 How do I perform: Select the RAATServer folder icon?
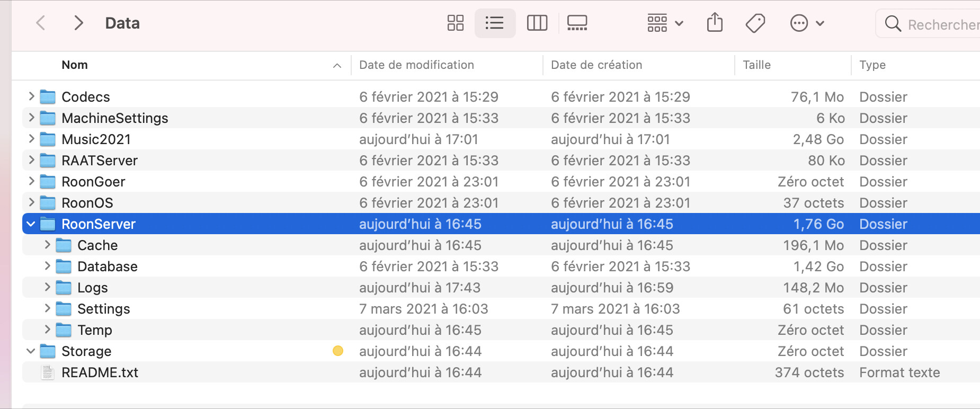(48, 160)
